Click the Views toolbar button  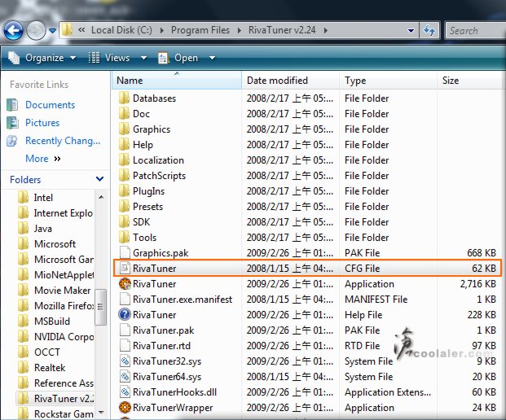pos(110,58)
